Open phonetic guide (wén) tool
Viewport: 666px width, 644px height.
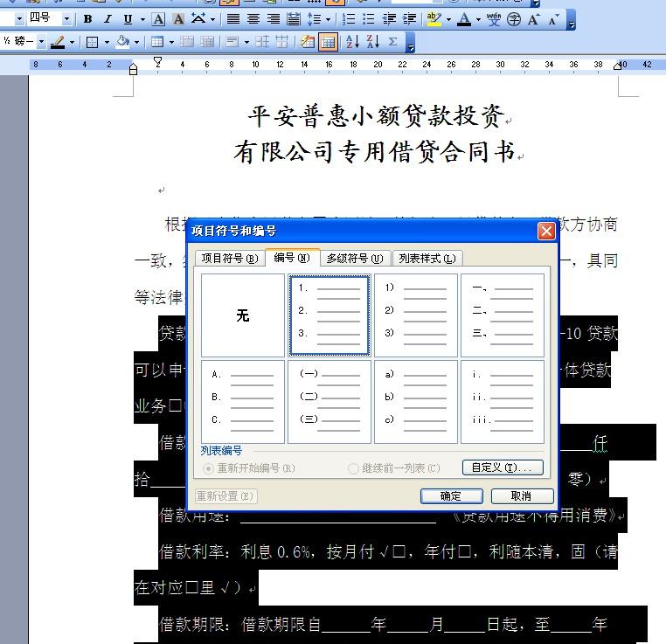click(x=494, y=19)
